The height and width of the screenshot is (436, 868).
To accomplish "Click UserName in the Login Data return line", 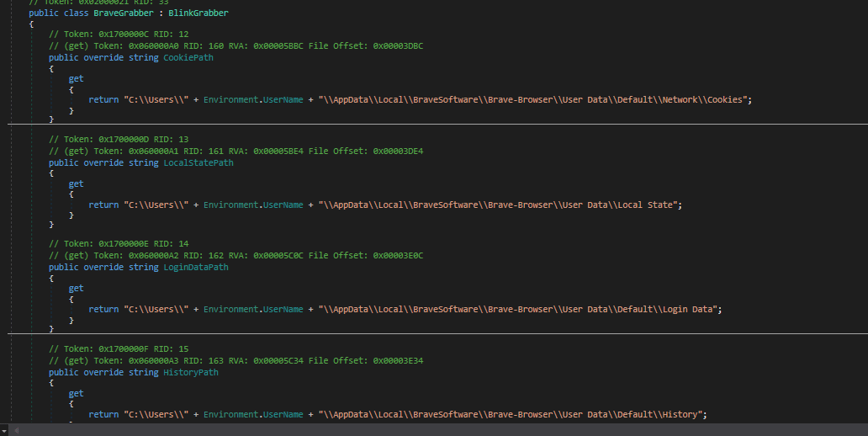I will 283,309.
